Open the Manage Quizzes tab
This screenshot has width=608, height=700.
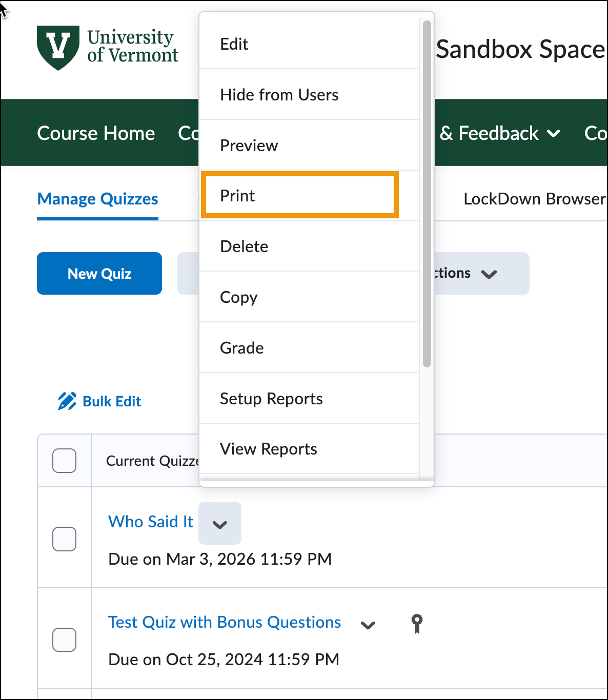[x=97, y=199]
